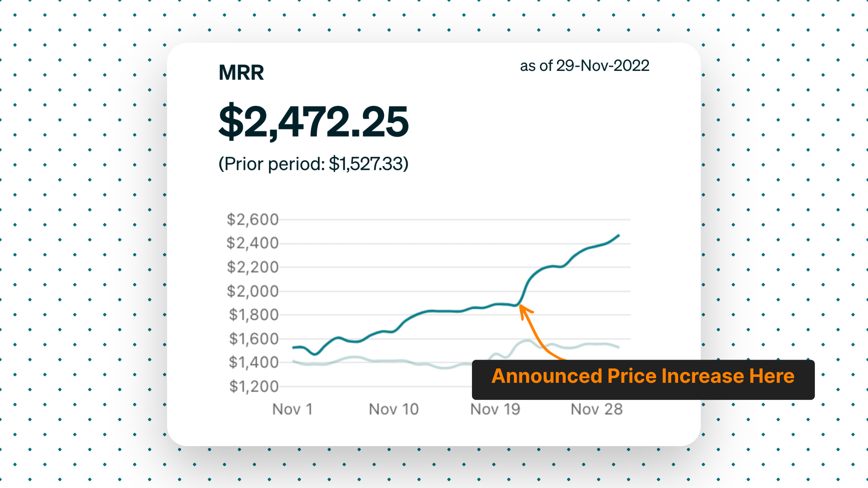Click the right end of the dark teal MRR line
Image resolution: width=868 pixels, height=488 pixels.
[x=618, y=236]
